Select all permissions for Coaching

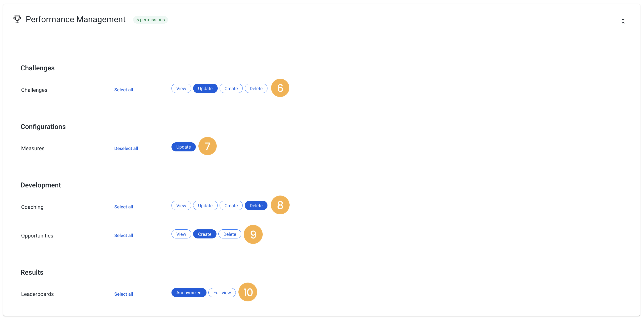click(124, 207)
